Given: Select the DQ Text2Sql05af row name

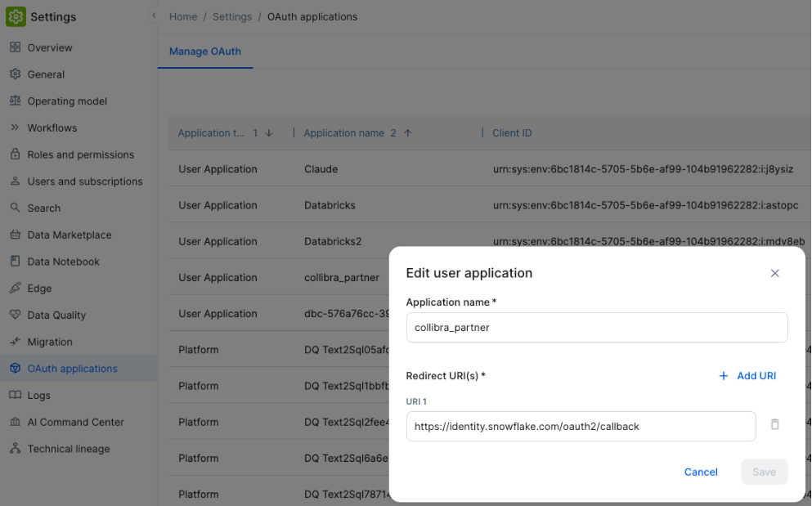Looking at the screenshot, I should [x=347, y=350].
